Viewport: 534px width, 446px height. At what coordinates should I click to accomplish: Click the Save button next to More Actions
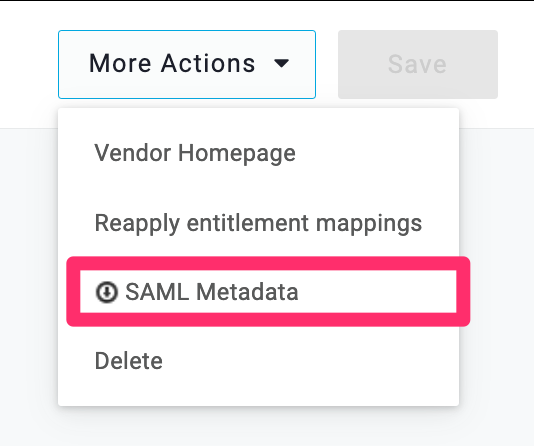pyautogui.click(x=418, y=64)
